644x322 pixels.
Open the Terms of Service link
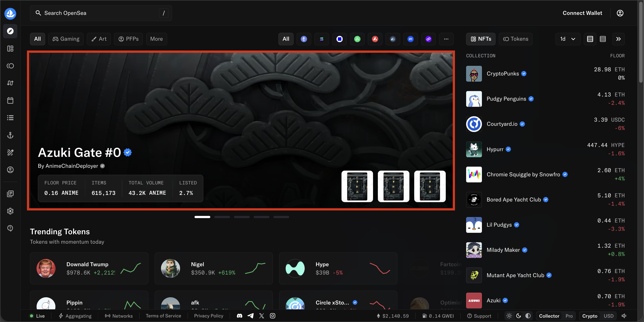[163, 316]
